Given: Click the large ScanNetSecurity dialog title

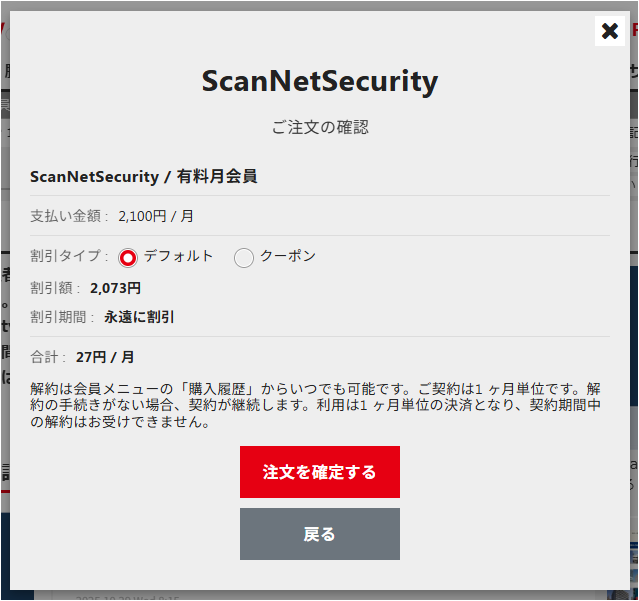Looking at the screenshot, I should click(320, 81).
